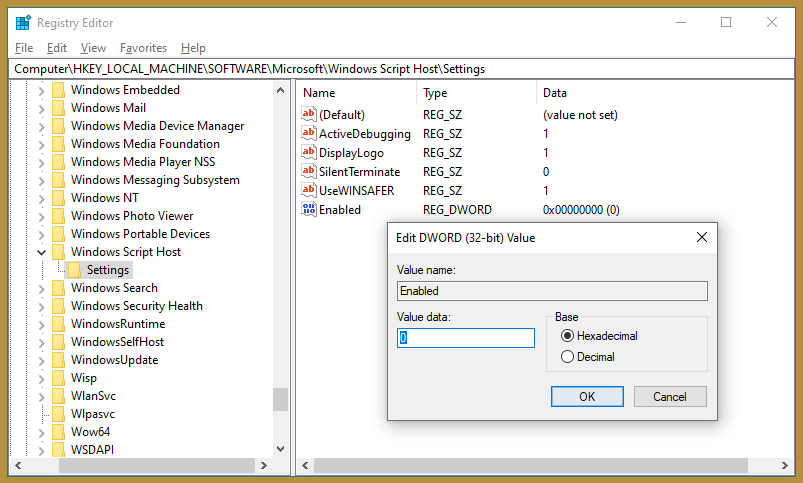Close the Edit DWORD dialog with X

[702, 237]
